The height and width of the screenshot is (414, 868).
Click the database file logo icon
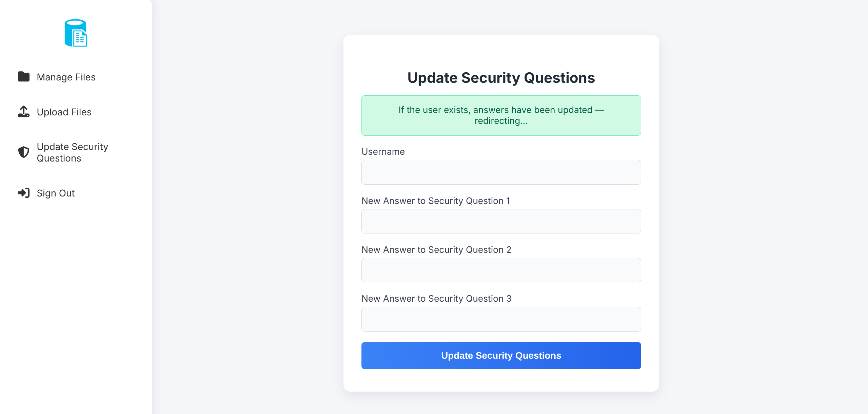[x=76, y=33]
